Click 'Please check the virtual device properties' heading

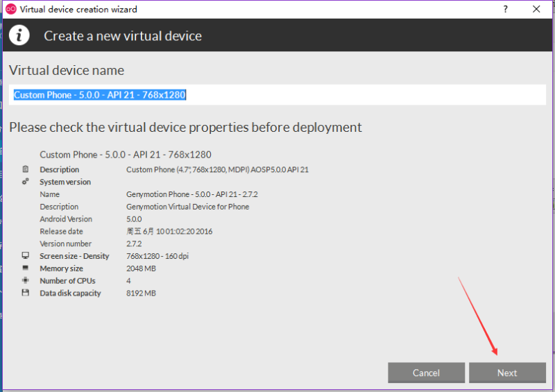coord(185,127)
